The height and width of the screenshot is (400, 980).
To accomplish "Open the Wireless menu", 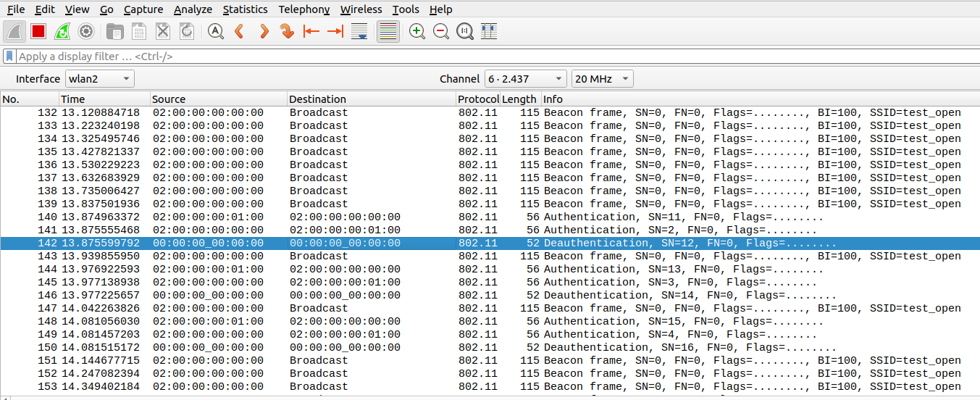I will 361,9.
